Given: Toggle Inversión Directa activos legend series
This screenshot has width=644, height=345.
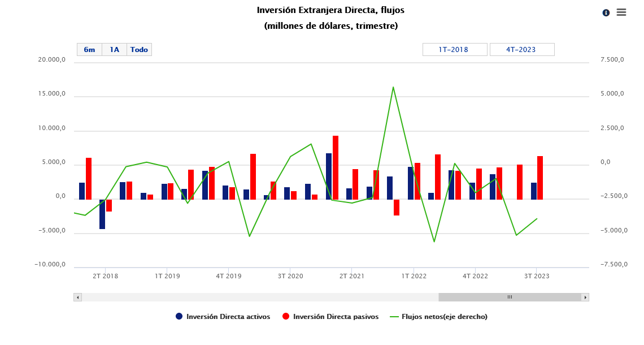Looking at the screenshot, I should pos(228,317).
